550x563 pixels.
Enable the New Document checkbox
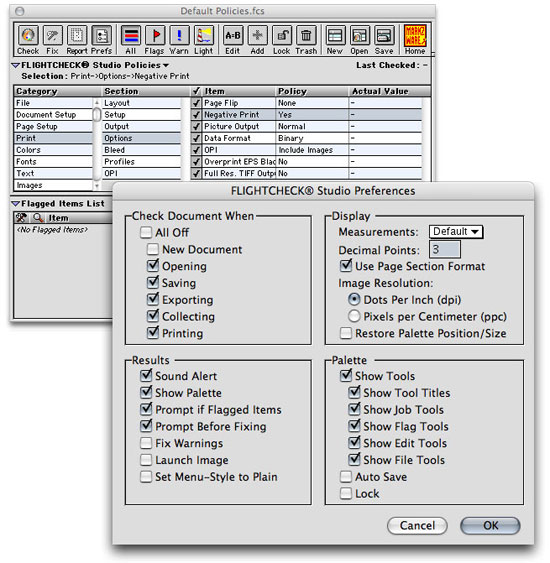pos(153,249)
